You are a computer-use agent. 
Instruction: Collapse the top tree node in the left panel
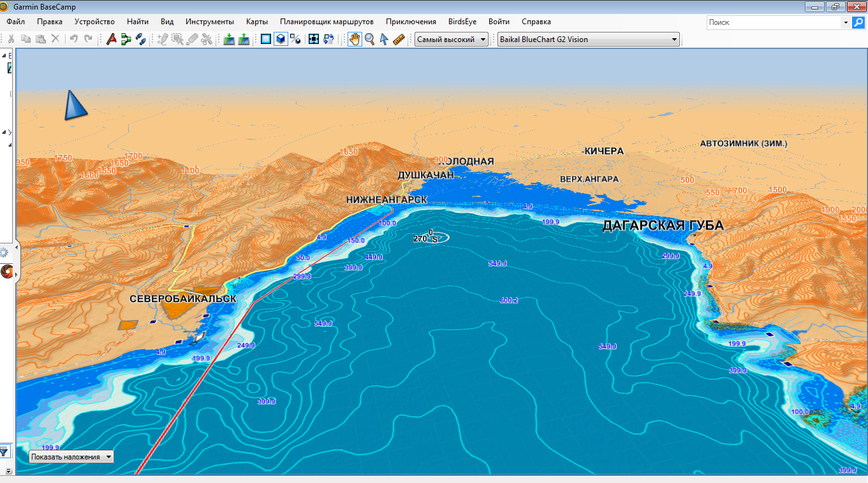(3, 55)
